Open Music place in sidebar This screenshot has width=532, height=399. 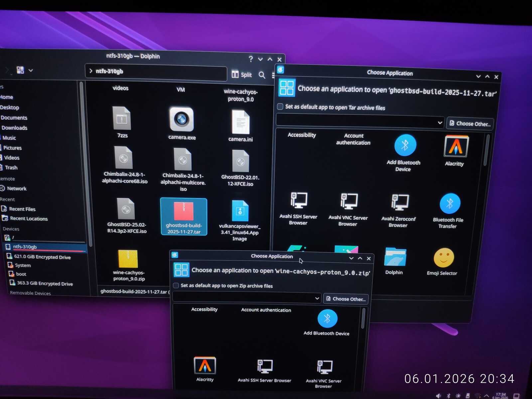click(8, 138)
